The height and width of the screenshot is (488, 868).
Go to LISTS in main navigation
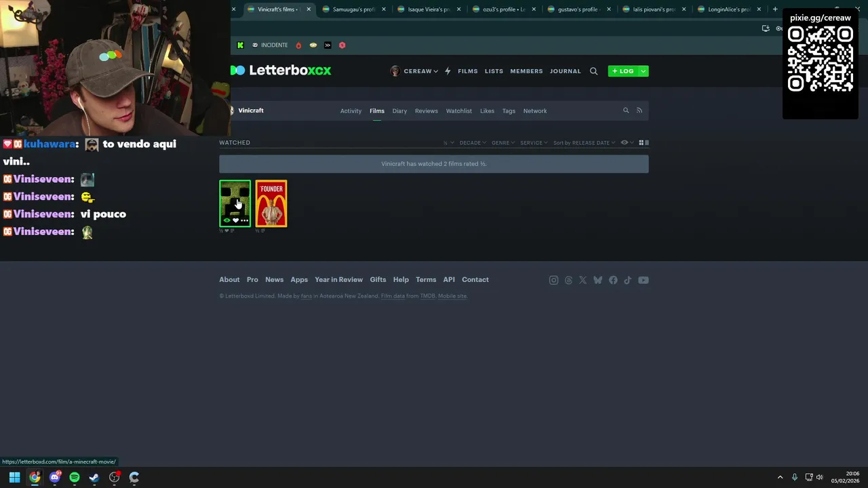[x=494, y=71]
